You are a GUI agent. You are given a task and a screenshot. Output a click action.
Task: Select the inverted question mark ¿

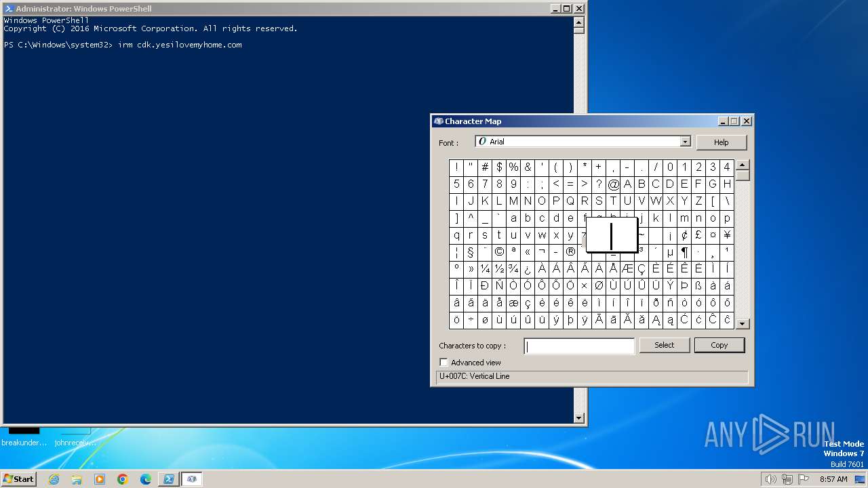528,269
